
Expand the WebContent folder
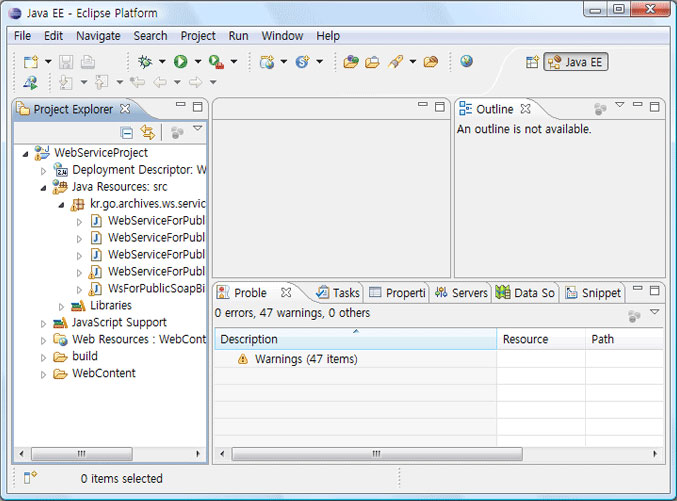tap(43, 374)
